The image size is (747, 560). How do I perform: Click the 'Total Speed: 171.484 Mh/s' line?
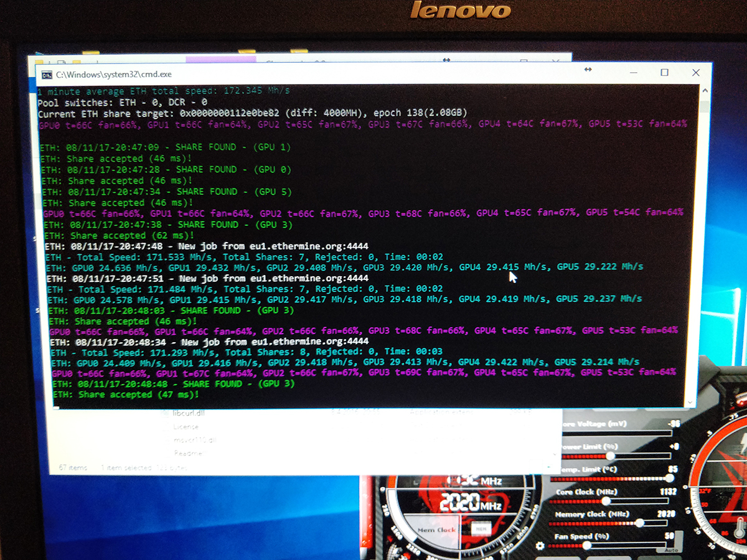click(x=245, y=289)
